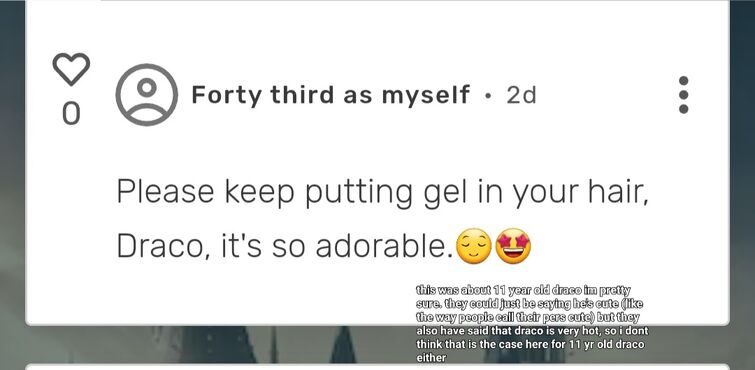This screenshot has height=370, width=755.
Task: Open the three-dot options menu
Action: 683,95
